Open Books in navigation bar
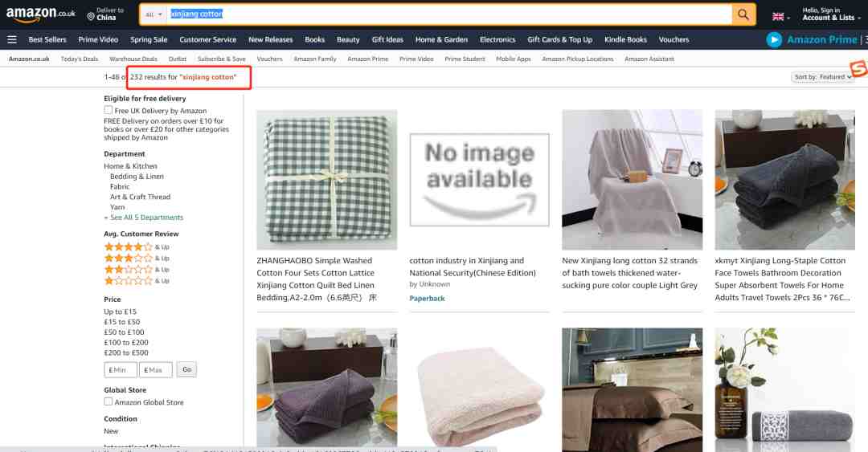 314,40
